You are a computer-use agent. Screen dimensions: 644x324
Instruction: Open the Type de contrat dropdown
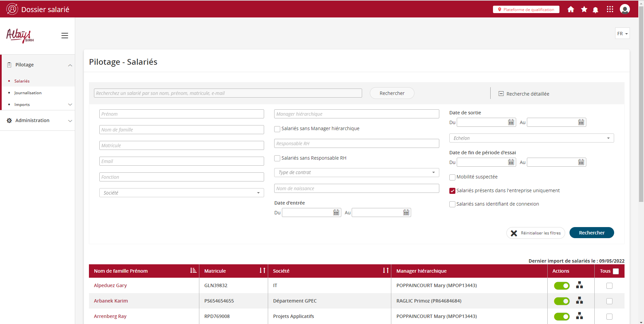(356, 172)
